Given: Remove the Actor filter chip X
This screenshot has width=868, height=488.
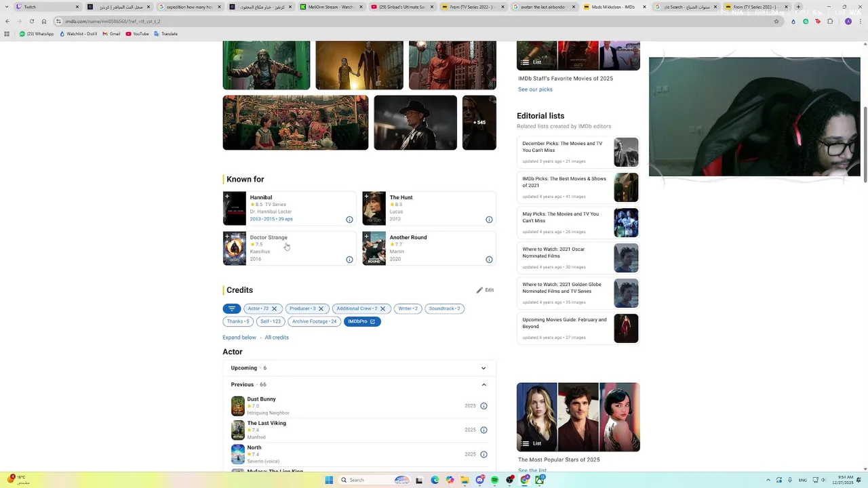Looking at the screenshot, I should click(x=274, y=308).
